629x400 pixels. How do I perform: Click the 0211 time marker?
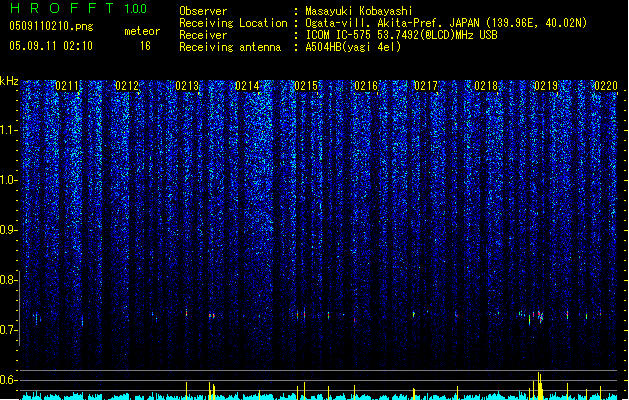click(67, 86)
